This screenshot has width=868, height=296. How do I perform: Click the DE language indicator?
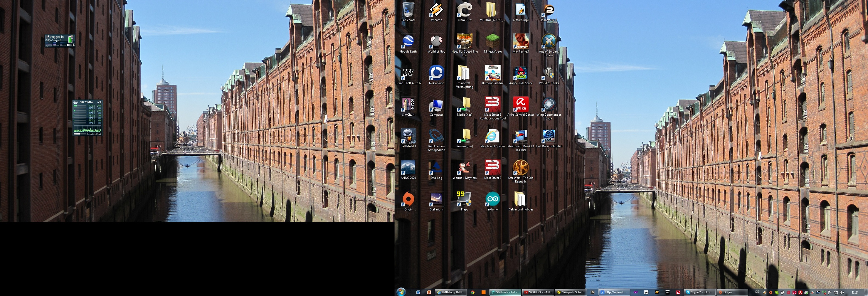pyautogui.click(x=757, y=292)
